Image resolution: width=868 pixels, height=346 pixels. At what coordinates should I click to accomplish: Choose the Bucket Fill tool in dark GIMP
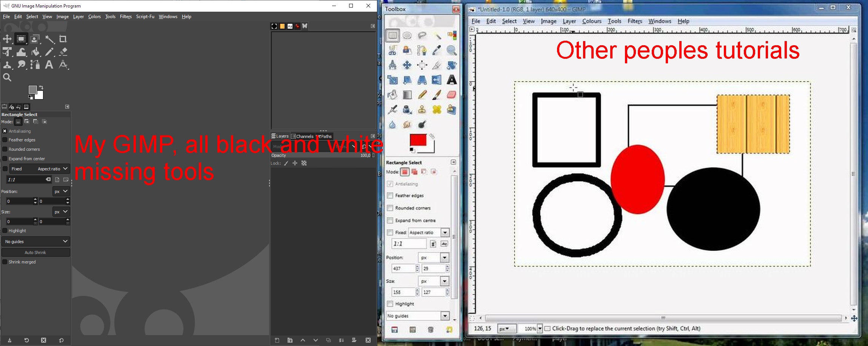tap(35, 52)
